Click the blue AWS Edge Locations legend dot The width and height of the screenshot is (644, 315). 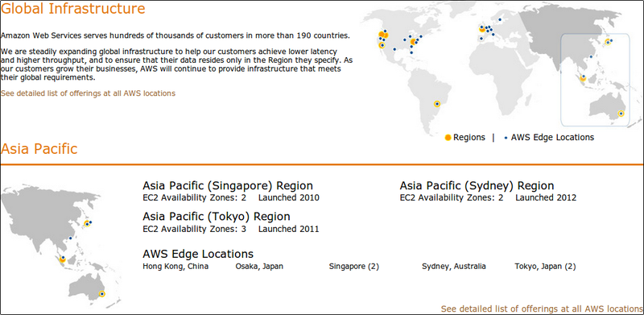tap(506, 139)
